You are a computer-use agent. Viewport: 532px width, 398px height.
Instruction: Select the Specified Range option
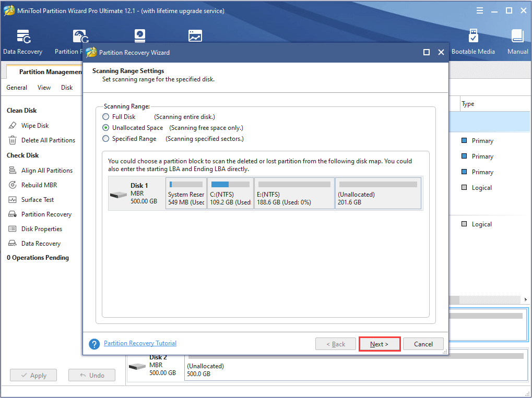[x=106, y=139]
